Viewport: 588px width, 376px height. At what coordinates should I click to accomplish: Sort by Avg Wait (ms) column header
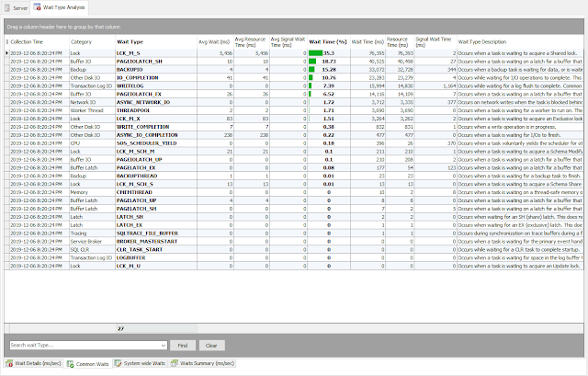click(x=214, y=41)
